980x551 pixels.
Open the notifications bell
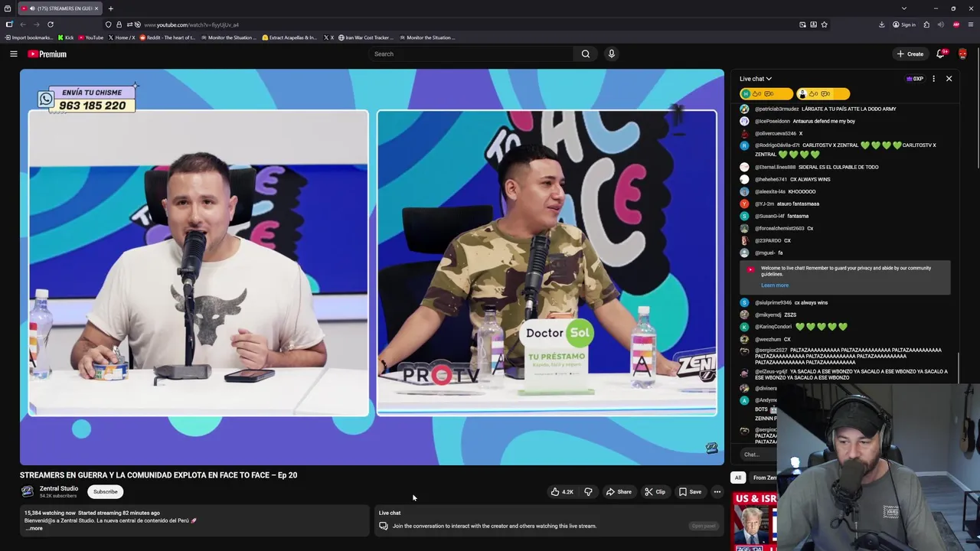(941, 54)
